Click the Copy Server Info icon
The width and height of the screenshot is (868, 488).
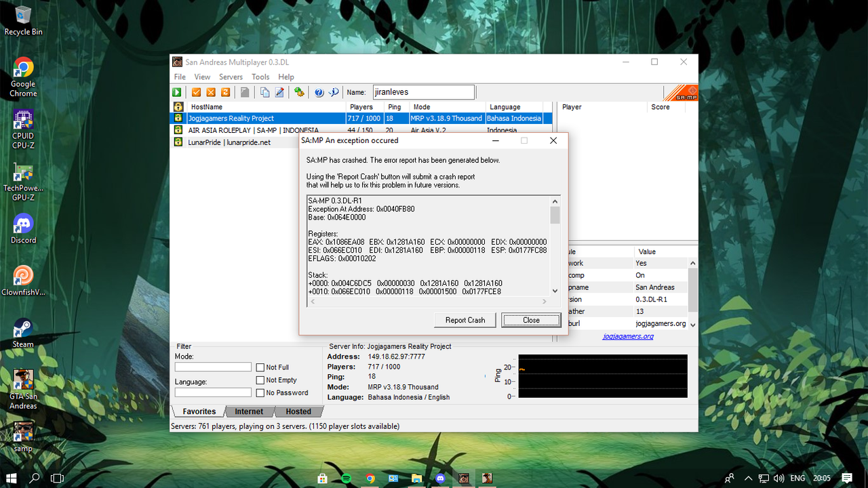pyautogui.click(x=264, y=92)
